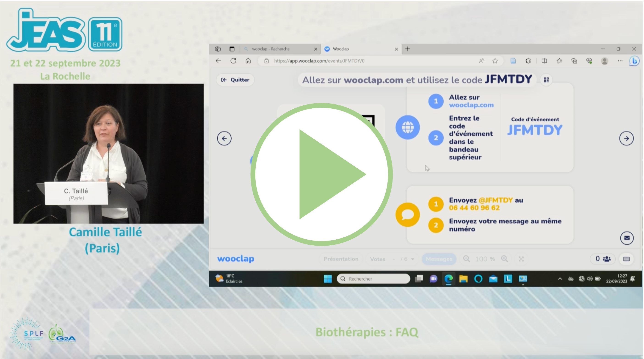Open the weather widget 18°C Eclaircies
644x359 pixels.
(229, 279)
